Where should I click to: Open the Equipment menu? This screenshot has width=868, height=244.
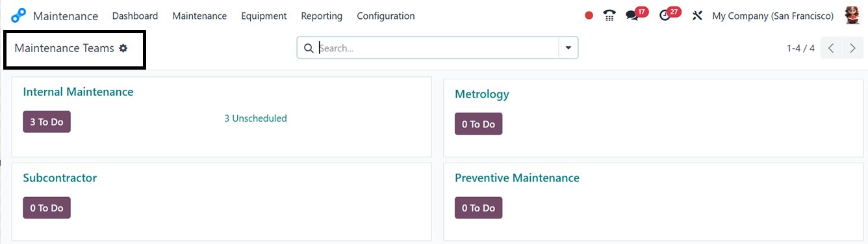(264, 16)
